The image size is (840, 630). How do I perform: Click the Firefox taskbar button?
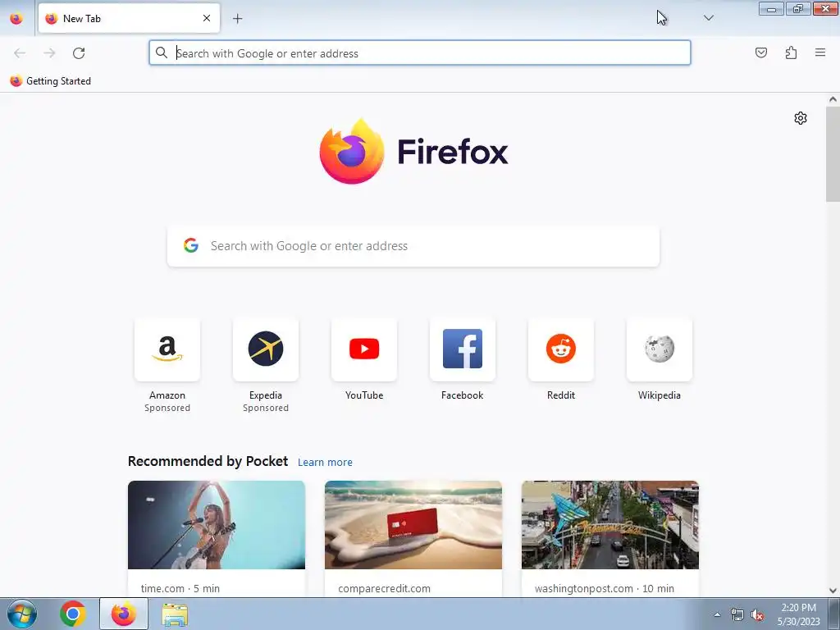coord(124,614)
